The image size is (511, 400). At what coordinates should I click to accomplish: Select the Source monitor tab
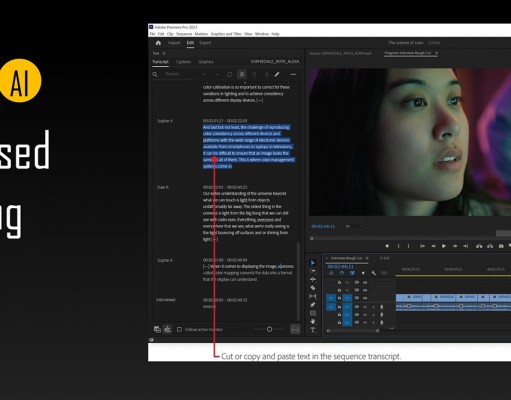[340, 53]
